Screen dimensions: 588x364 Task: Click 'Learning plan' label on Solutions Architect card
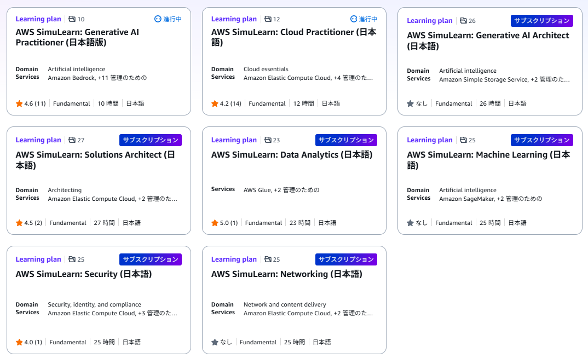click(38, 140)
